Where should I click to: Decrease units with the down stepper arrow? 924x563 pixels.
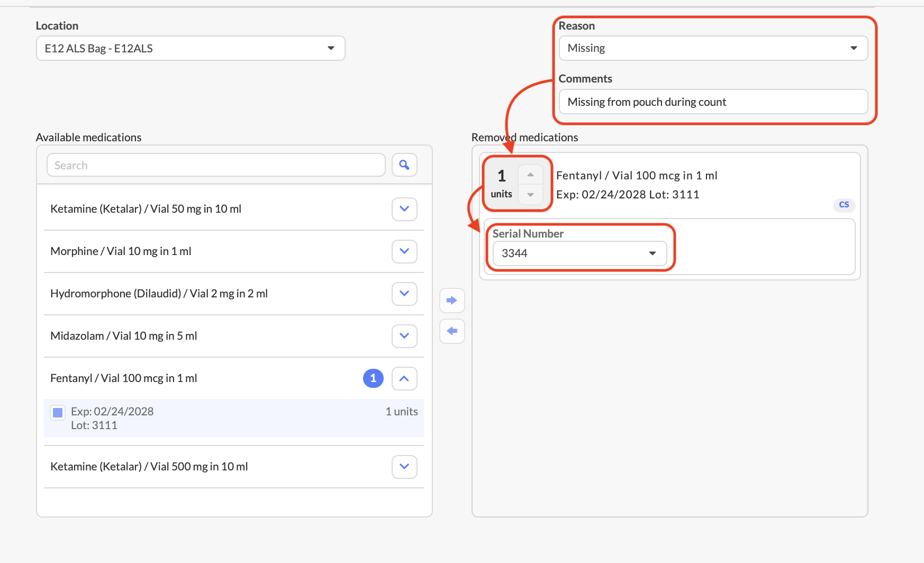(530, 195)
